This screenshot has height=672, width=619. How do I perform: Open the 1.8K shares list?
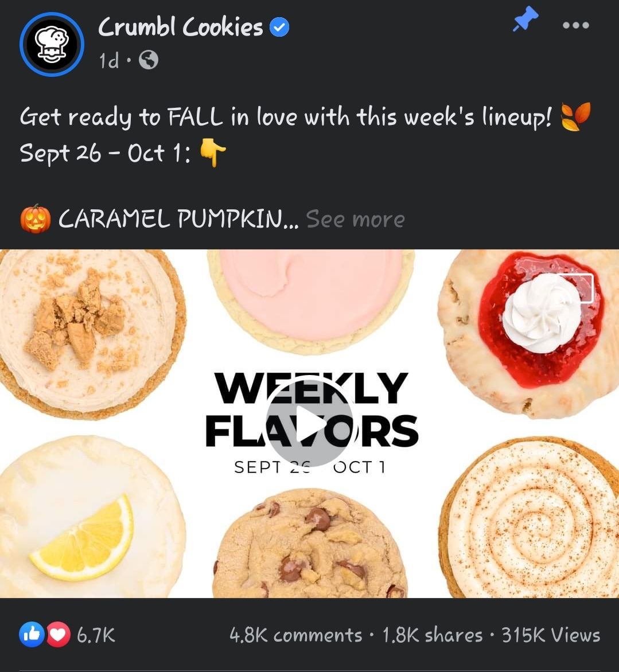point(432,635)
